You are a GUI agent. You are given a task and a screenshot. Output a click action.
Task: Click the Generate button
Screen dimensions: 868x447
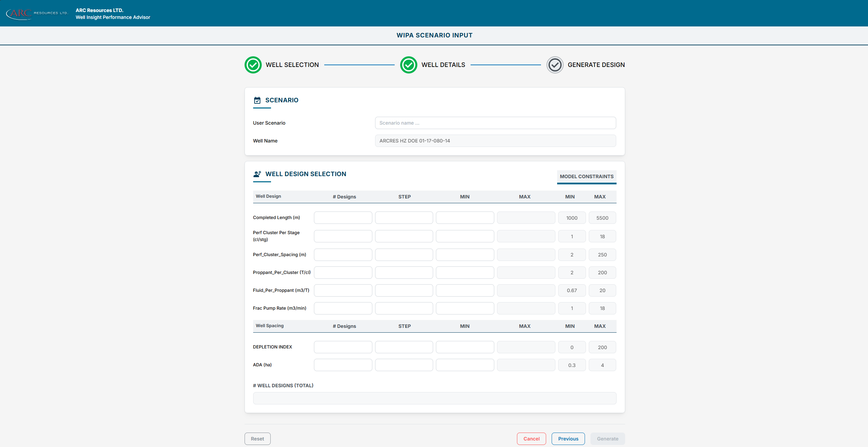coord(607,439)
